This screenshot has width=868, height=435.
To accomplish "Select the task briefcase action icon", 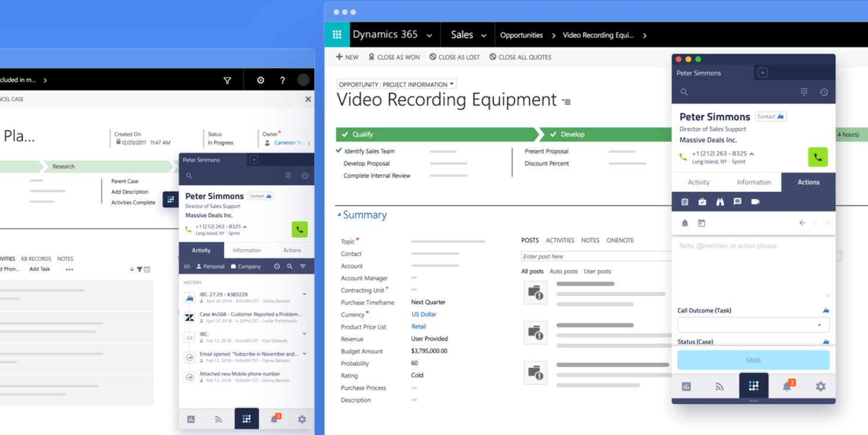I will pos(702,202).
